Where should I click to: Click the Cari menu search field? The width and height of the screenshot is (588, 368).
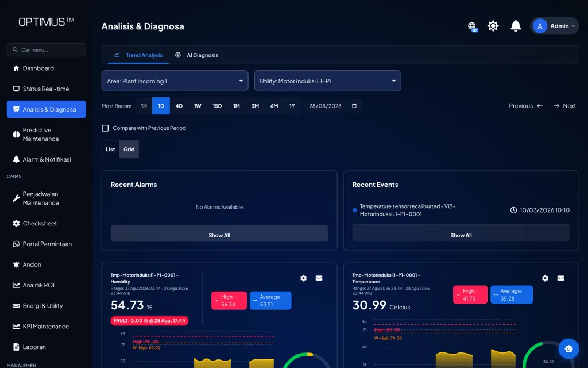point(46,49)
